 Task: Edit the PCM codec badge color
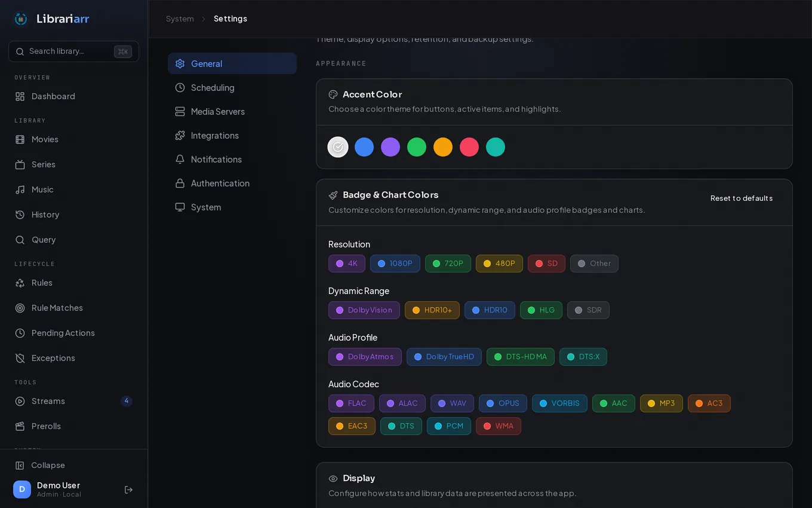click(x=449, y=426)
